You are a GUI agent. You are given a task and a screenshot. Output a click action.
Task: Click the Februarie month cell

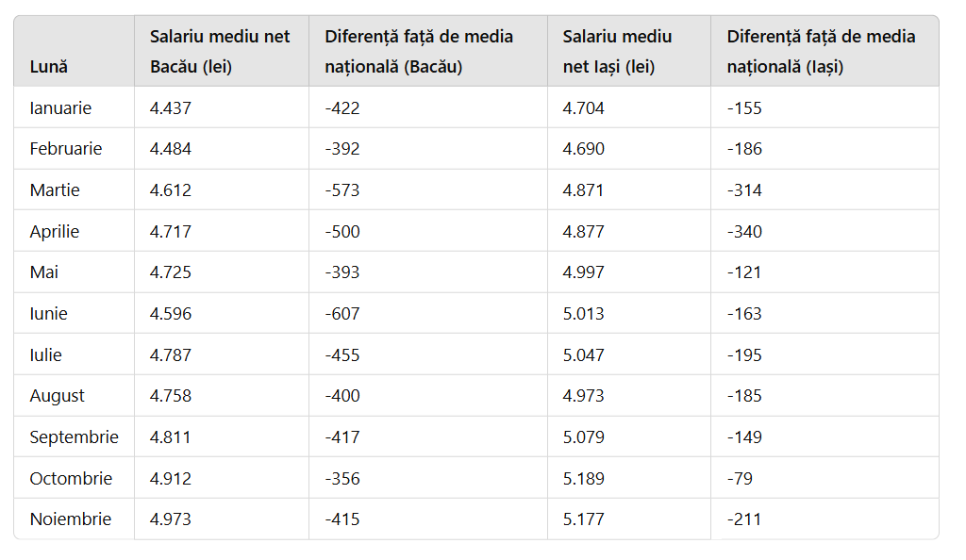click(x=66, y=149)
